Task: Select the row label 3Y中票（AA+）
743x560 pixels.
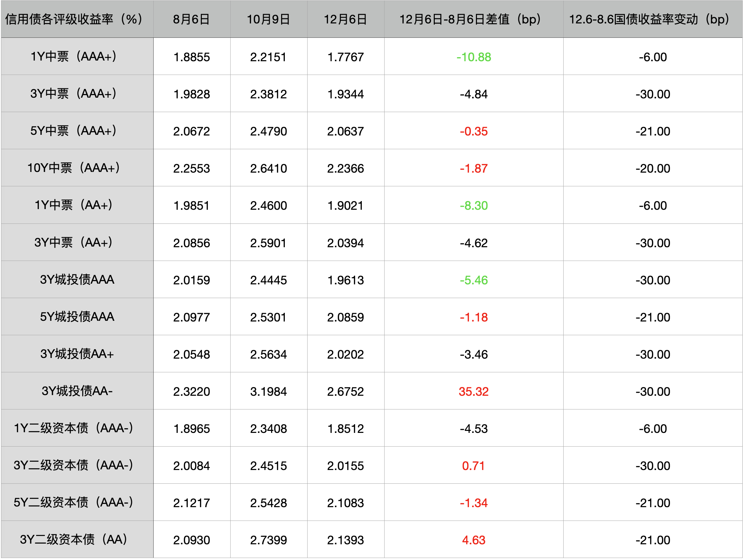Action: [77, 243]
